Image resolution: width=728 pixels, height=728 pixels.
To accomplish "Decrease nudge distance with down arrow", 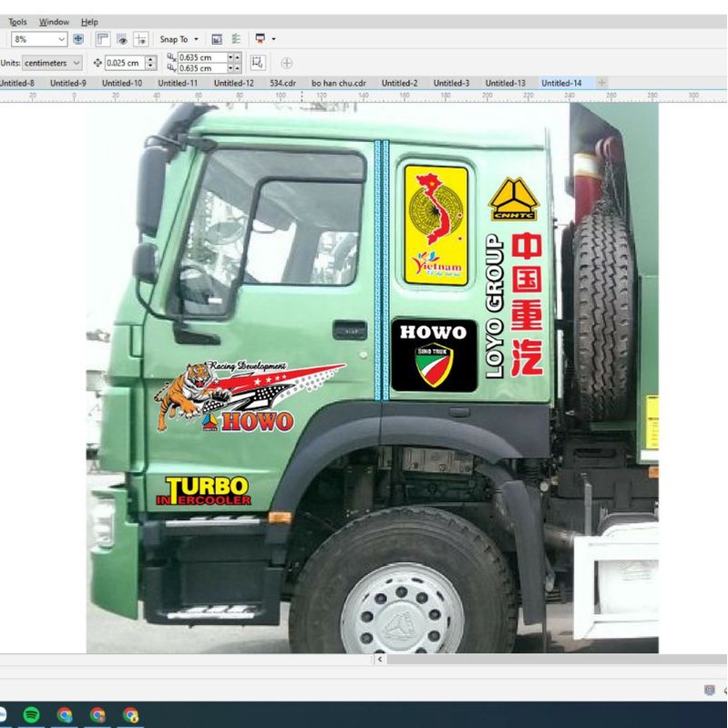I will pyautogui.click(x=150, y=67).
